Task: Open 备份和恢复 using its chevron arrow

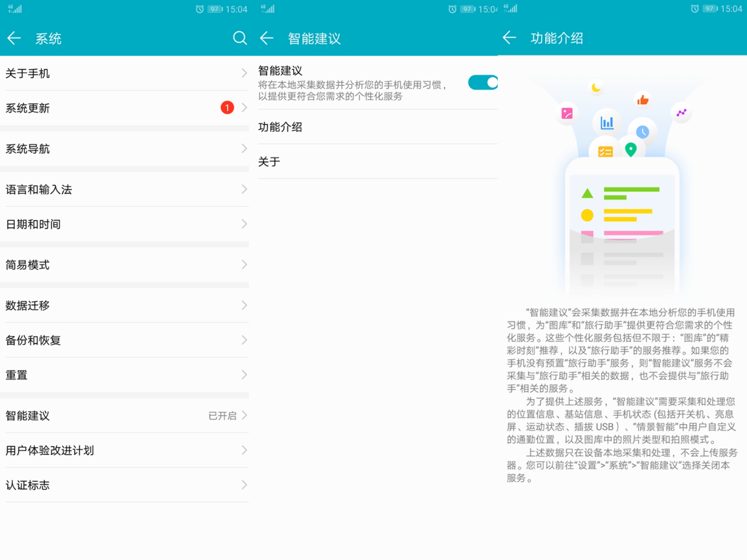Action: 243,340
